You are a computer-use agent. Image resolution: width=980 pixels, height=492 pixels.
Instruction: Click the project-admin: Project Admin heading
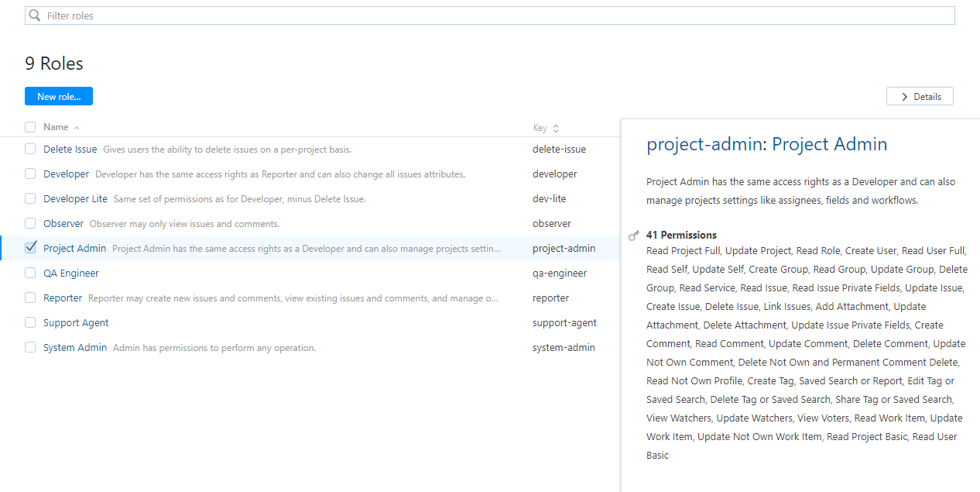point(766,144)
